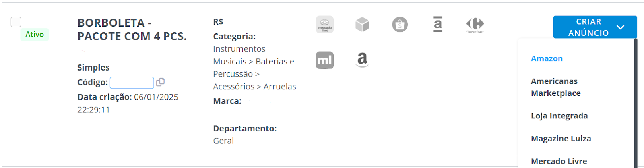
Task: Choose Amazon from the dropdown list
Action: point(547,58)
